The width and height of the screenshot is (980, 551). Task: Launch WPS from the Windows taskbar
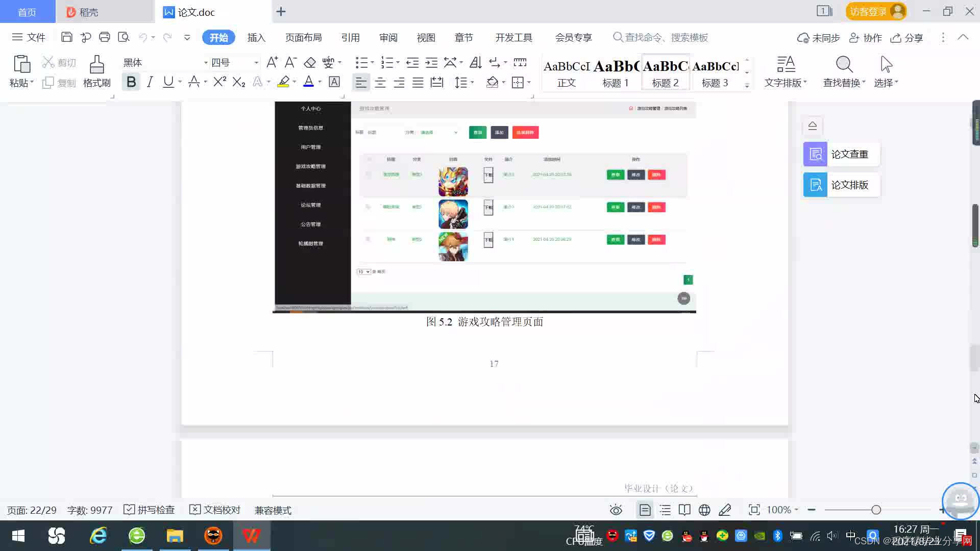(251, 536)
